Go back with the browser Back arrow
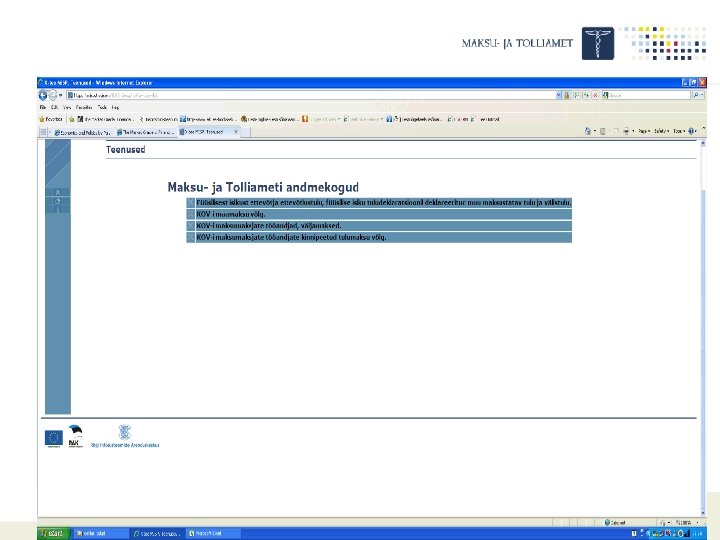Viewport: 720px width, 540px height. coord(43,95)
